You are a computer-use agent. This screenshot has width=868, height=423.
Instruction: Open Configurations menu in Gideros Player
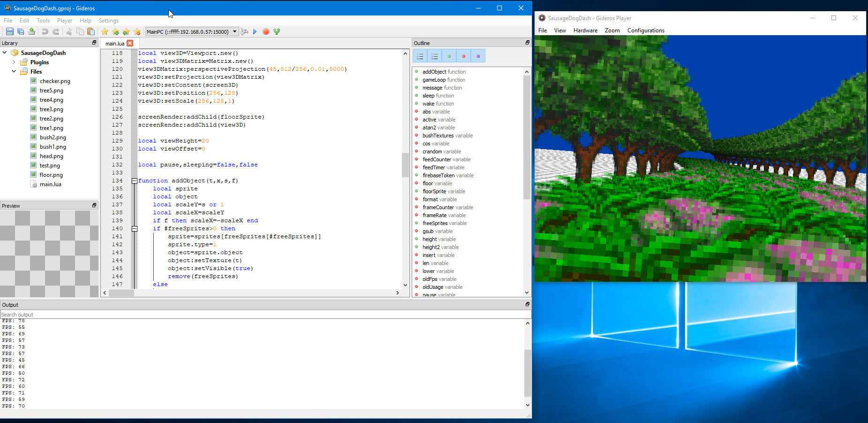click(x=646, y=30)
